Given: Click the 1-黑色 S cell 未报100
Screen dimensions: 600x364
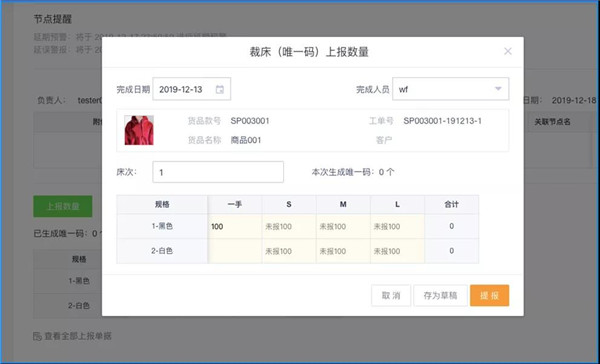Looking at the screenshot, I should pos(289,226).
